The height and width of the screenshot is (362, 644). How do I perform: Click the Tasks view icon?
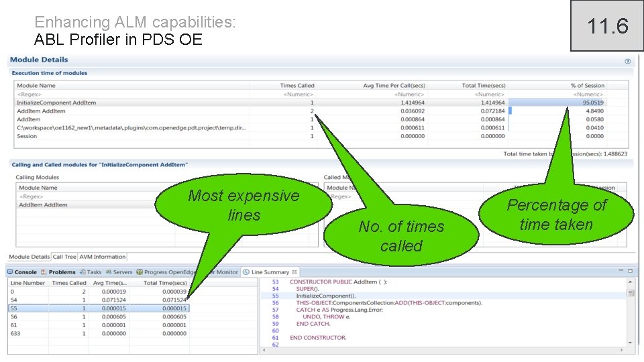click(83, 271)
